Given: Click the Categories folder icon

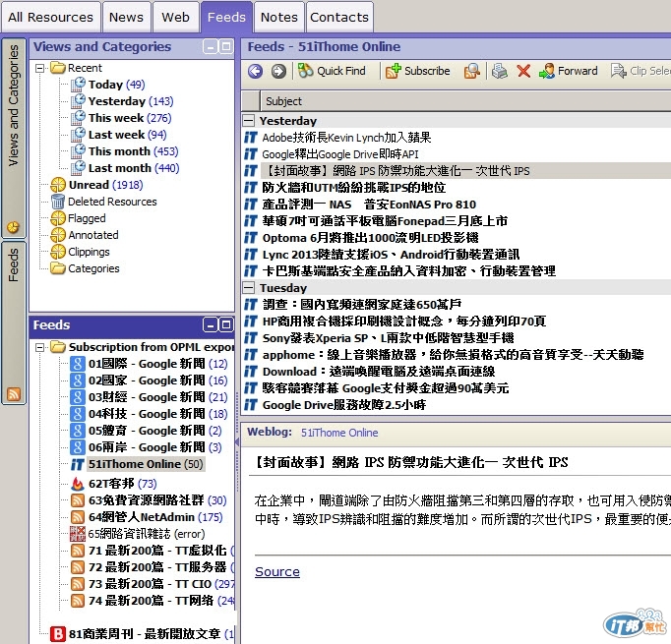Looking at the screenshot, I should [x=58, y=268].
